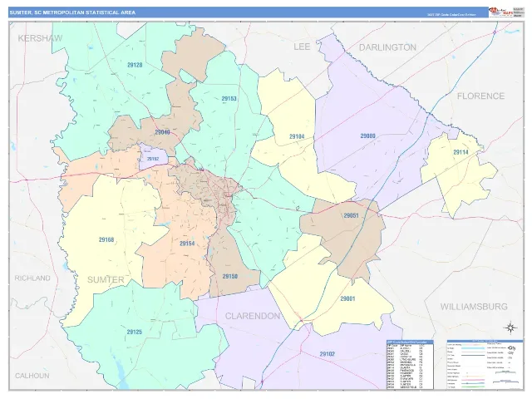532x399 pixels.
Task: Click ZIP code 29150 label
Action: 230,277
